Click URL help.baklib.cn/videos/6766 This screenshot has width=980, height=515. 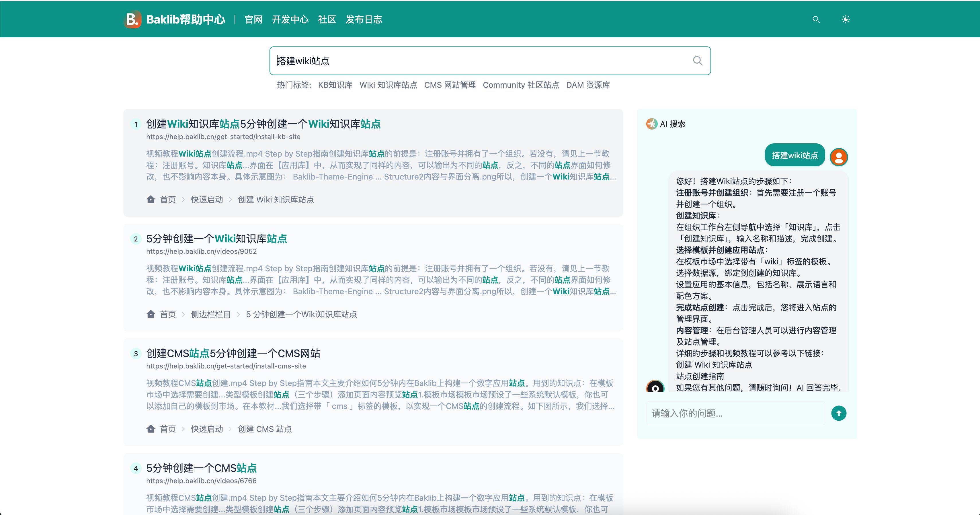tap(201, 481)
